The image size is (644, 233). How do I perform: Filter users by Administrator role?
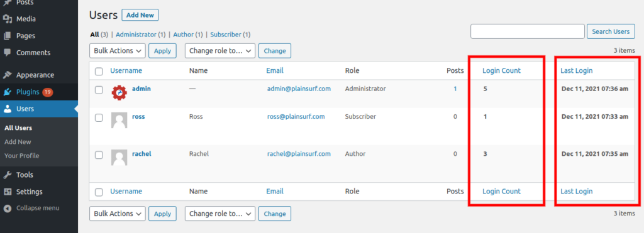[x=136, y=35]
